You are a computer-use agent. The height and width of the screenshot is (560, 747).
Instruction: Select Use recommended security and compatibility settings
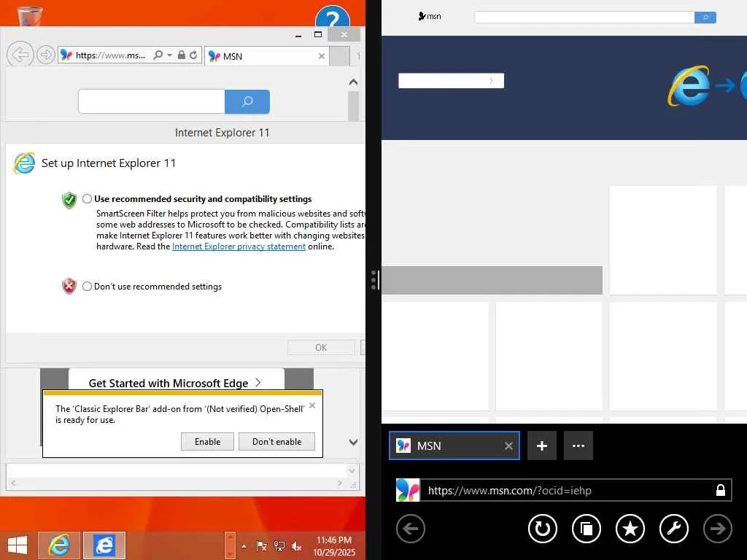click(x=87, y=198)
